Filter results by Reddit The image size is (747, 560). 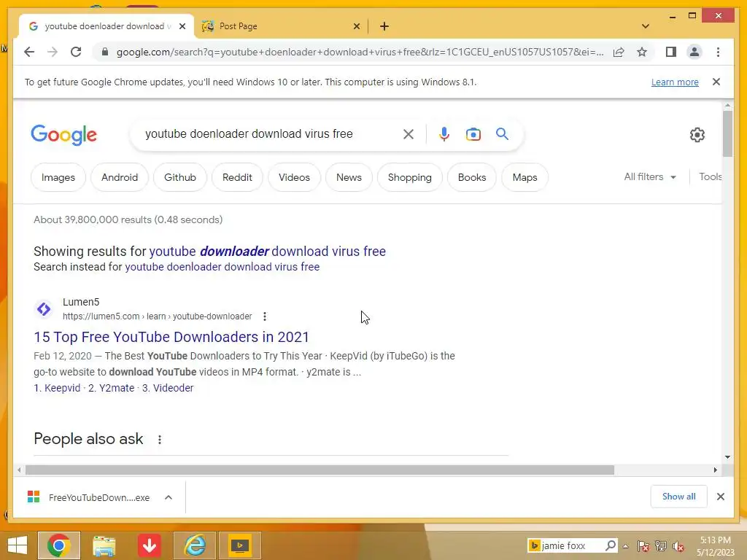click(x=237, y=177)
